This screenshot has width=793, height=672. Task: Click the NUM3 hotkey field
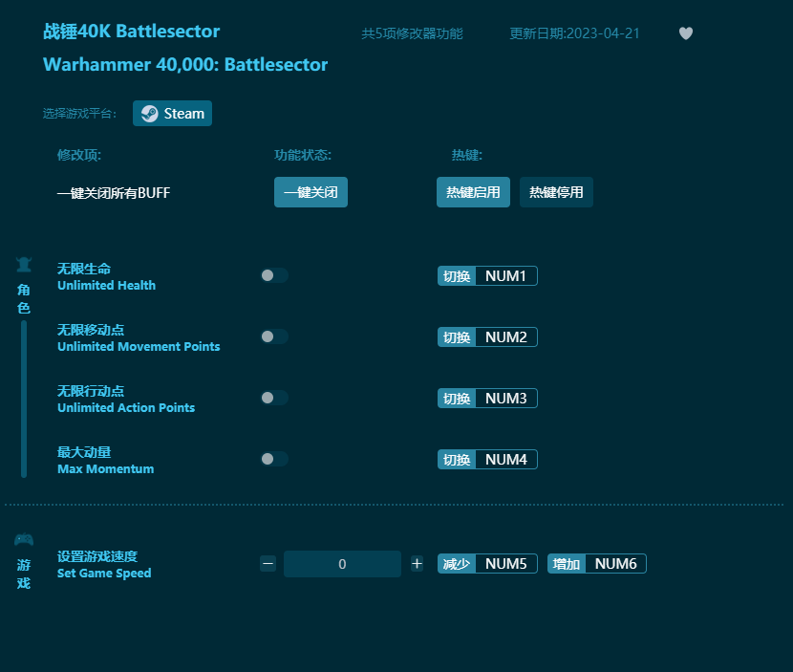coord(506,399)
